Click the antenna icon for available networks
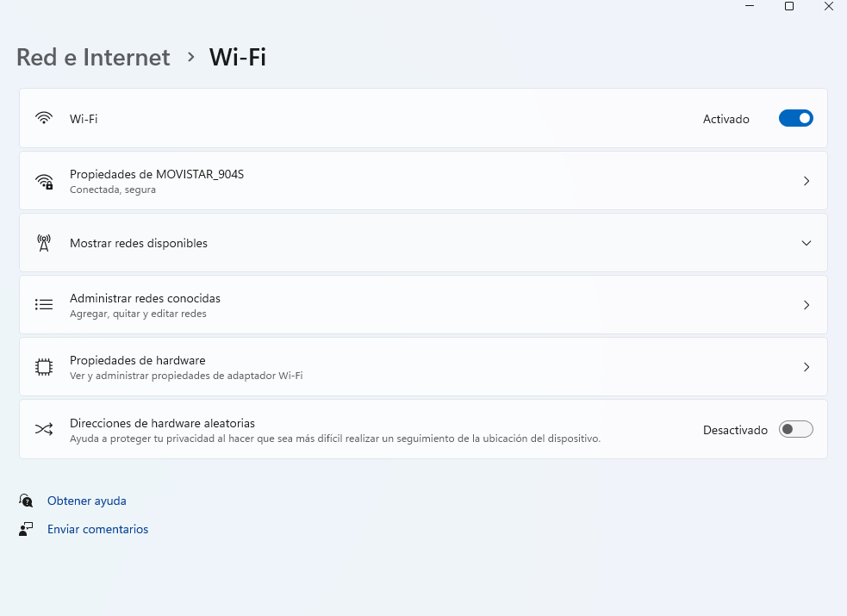 tap(44, 243)
